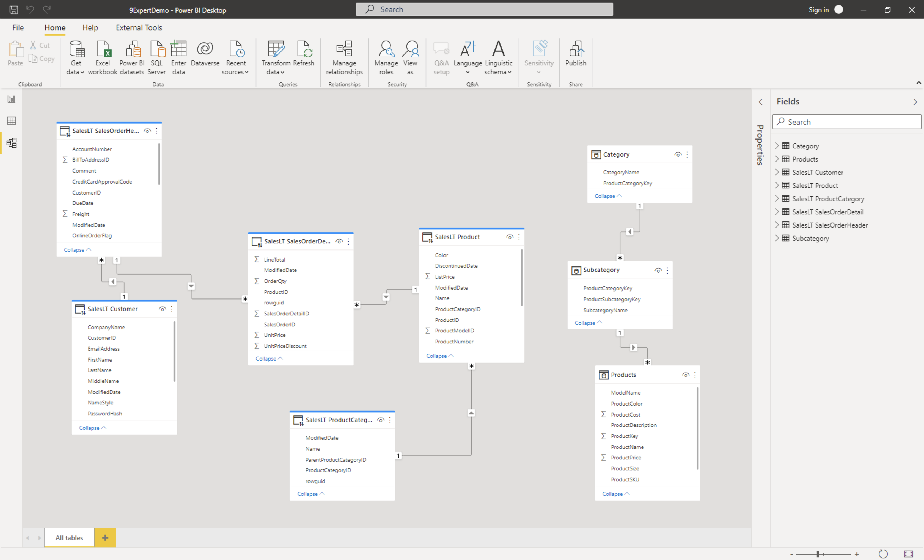Expand Products in Fields pane
Viewport: 924px width, 560px height.
pyautogui.click(x=777, y=159)
